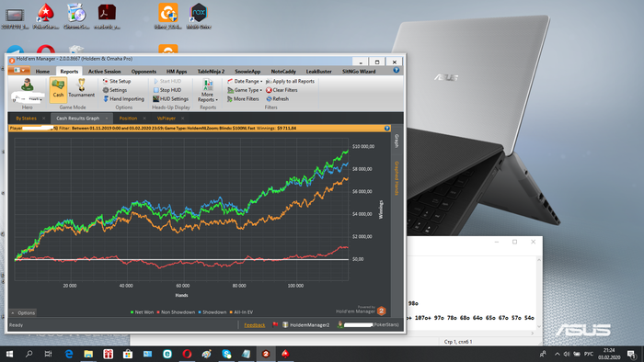644x362 pixels.
Task: Open the TableNinja 2 tab
Action: pos(211,72)
